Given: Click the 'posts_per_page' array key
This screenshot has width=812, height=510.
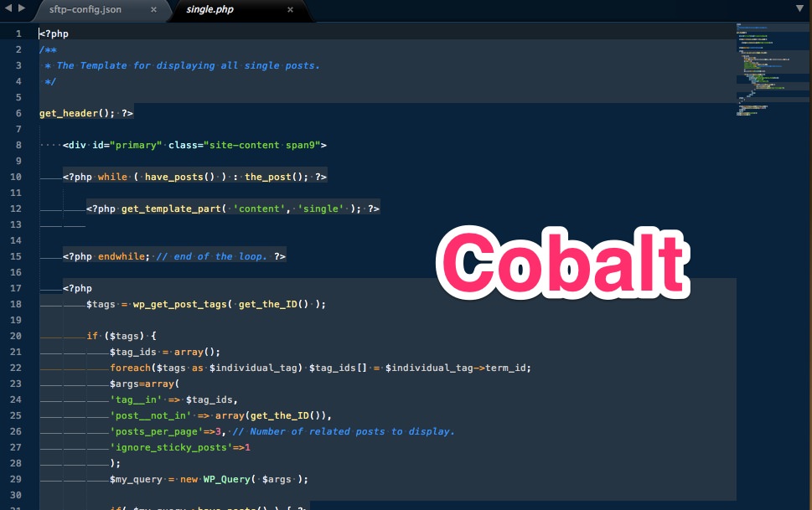Looking at the screenshot, I should tap(157, 431).
